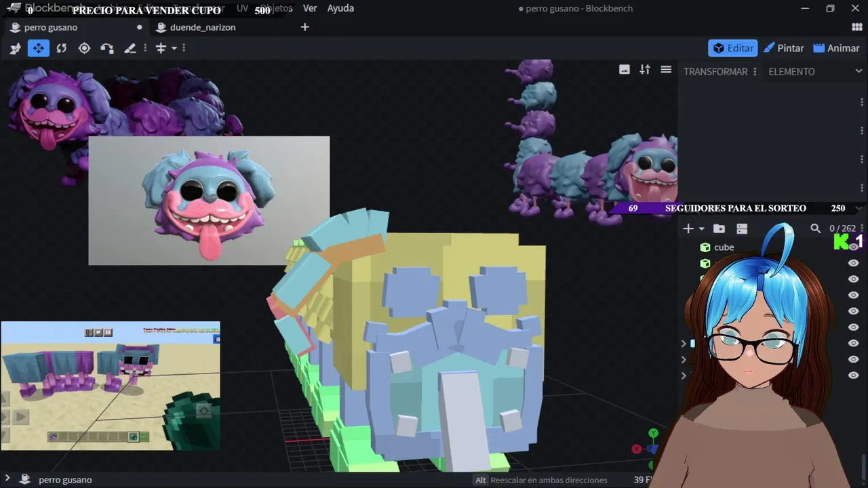Image resolution: width=868 pixels, height=488 pixels.
Task: Toggle eye of the second collapsed group
Action: pyautogui.click(x=854, y=359)
